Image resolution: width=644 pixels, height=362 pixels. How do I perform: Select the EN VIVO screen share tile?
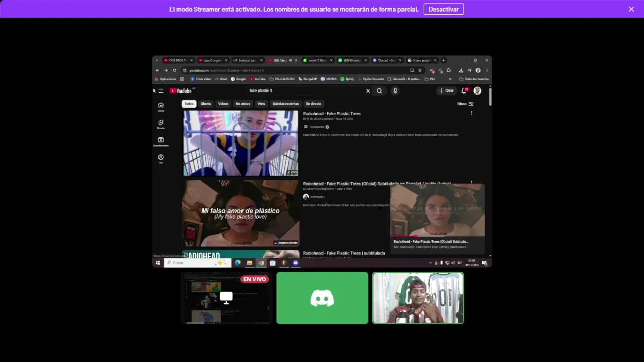tap(226, 298)
